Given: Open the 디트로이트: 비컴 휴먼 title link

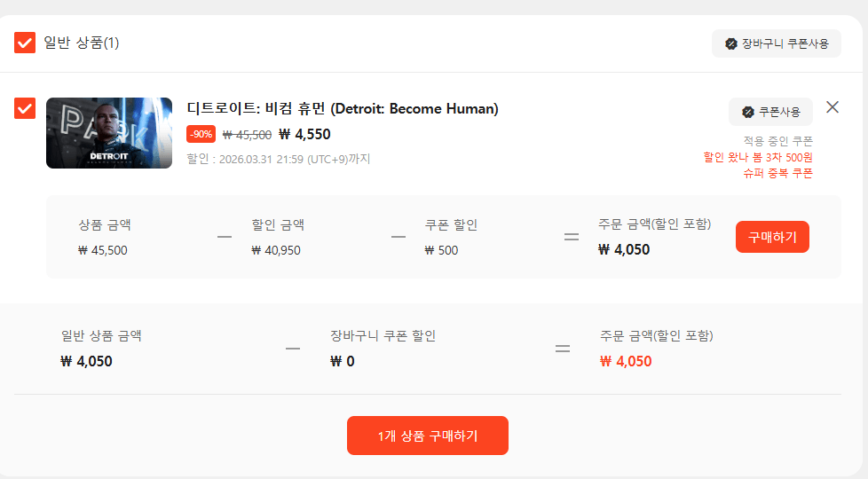Looking at the screenshot, I should pos(343,109).
